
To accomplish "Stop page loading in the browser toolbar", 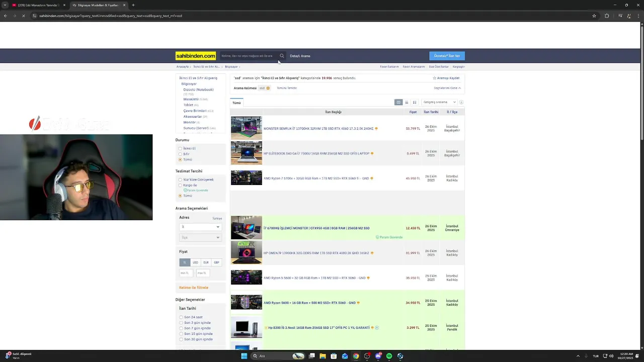I will (23, 16).
